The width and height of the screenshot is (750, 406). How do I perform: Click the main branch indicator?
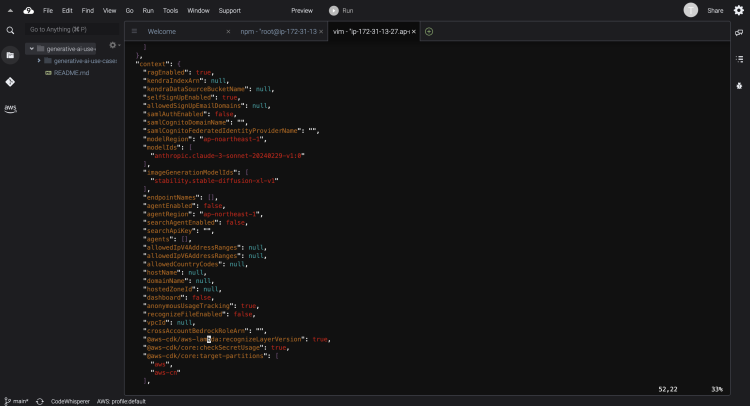point(16,402)
